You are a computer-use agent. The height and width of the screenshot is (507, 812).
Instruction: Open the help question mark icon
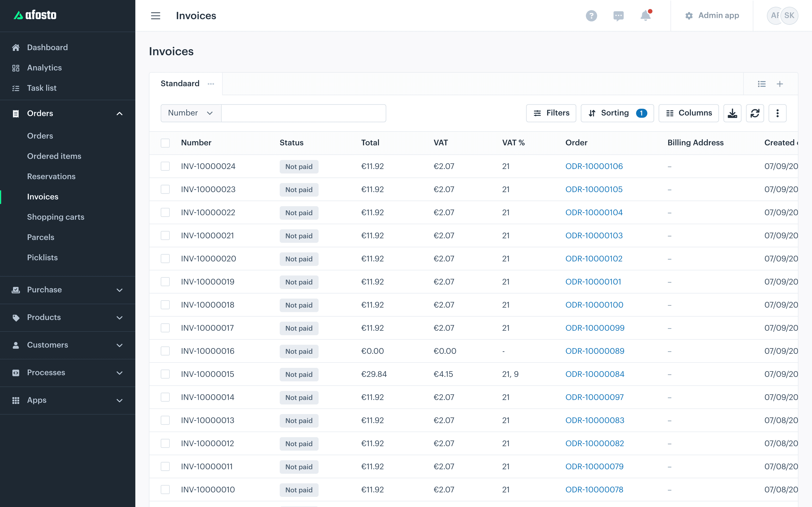click(x=591, y=16)
